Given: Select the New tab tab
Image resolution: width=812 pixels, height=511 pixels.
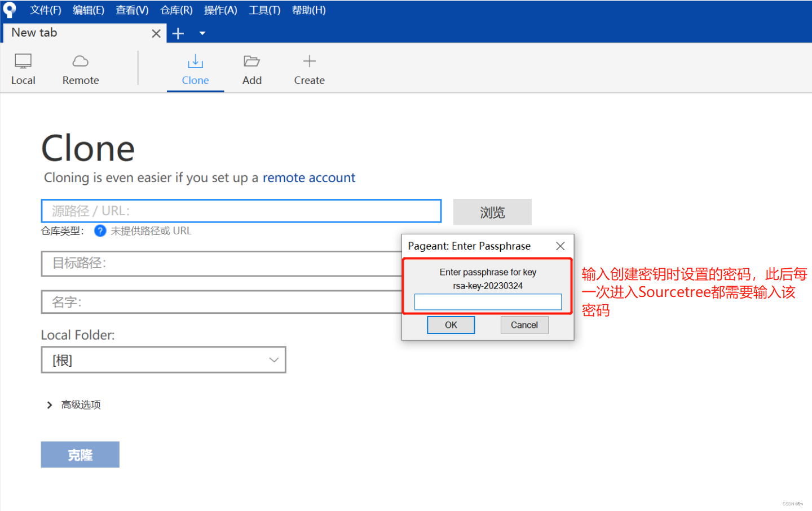Looking at the screenshot, I should pyautogui.click(x=85, y=33).
